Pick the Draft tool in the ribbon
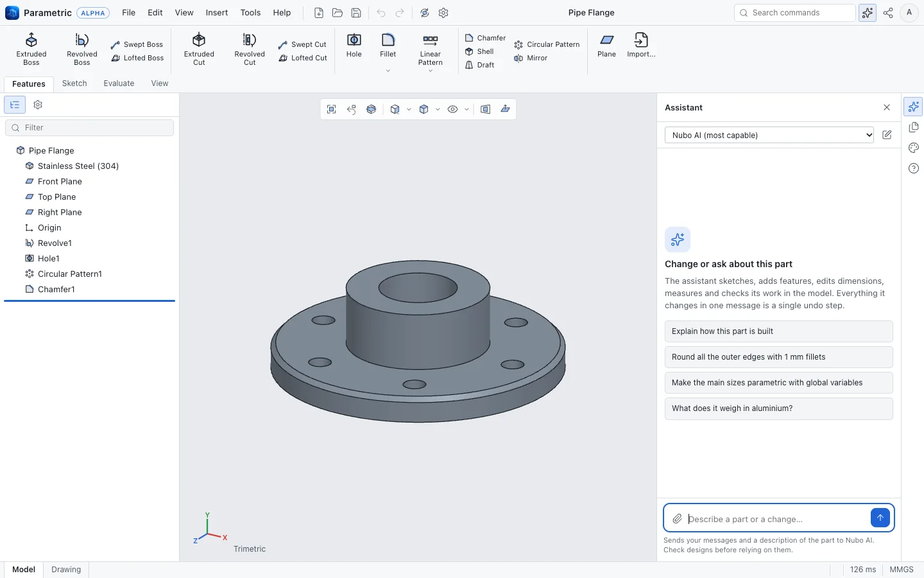The width and height of the screenshot is (924, 578). [x=479, y=65]
